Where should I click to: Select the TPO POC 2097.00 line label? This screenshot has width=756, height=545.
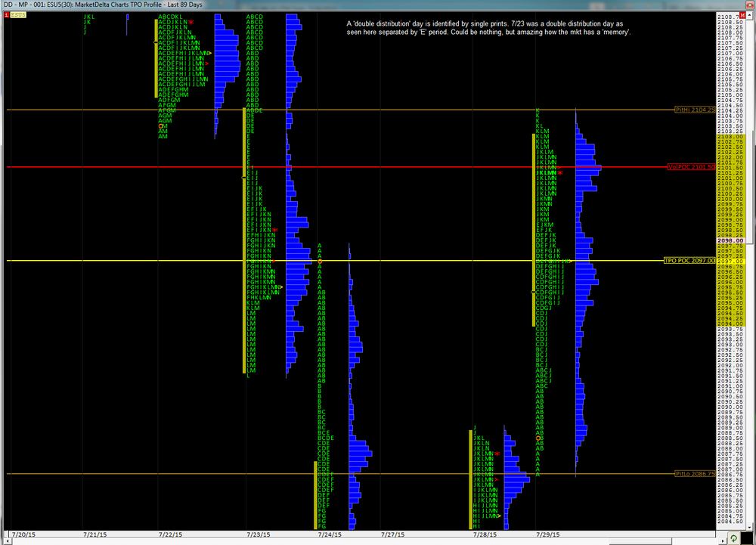pos(689,261)
